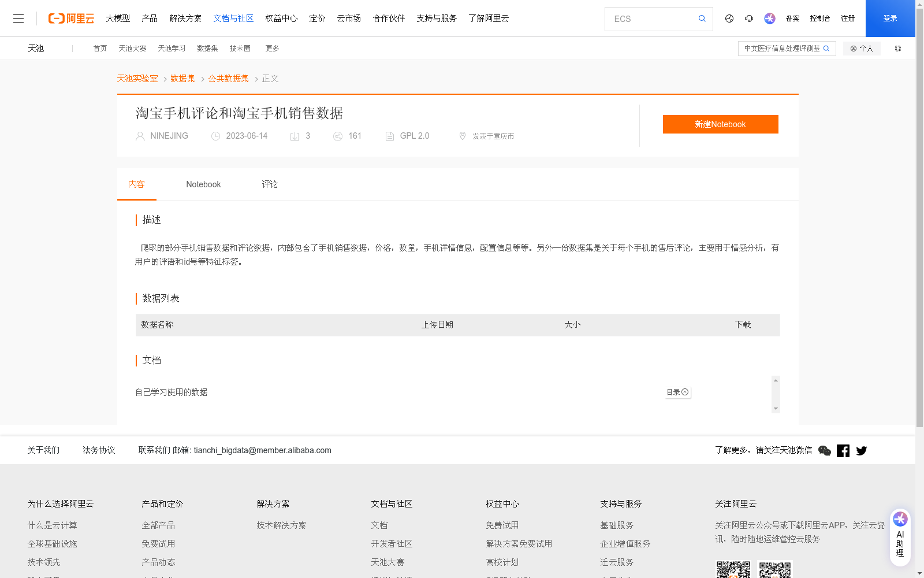Open 开发者社区 footer link

392,544
